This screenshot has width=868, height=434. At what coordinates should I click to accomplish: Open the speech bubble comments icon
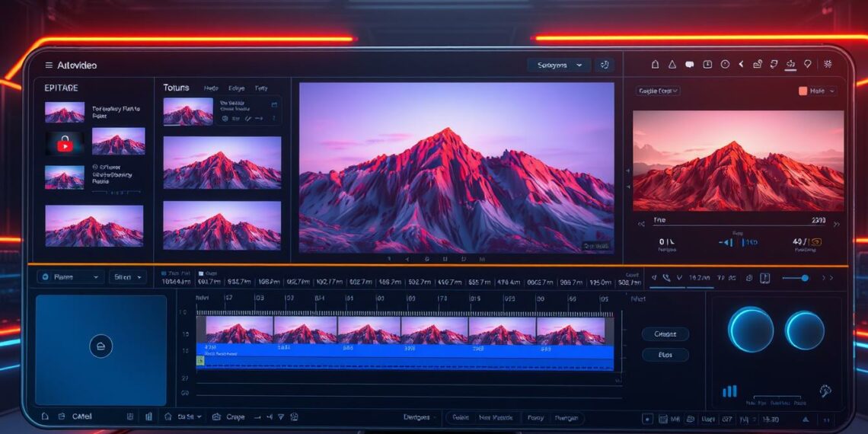tap(689, 64)
